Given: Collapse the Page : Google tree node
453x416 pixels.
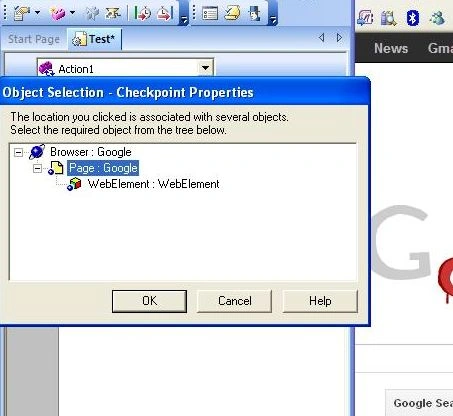Looking at the screenshot, I should point(37,168).
